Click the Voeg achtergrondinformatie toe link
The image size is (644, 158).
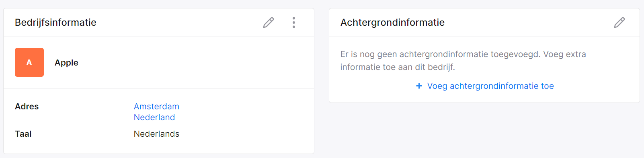click(x=490, y=86)
